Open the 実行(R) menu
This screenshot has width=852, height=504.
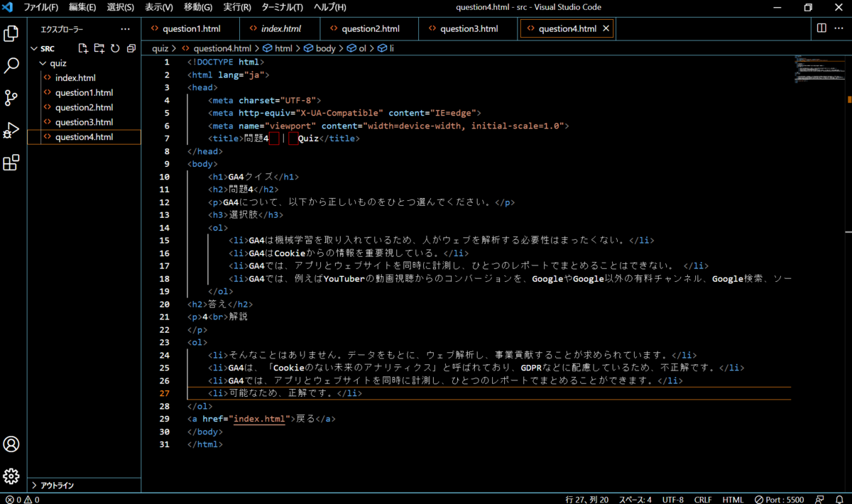click(236, 7)
